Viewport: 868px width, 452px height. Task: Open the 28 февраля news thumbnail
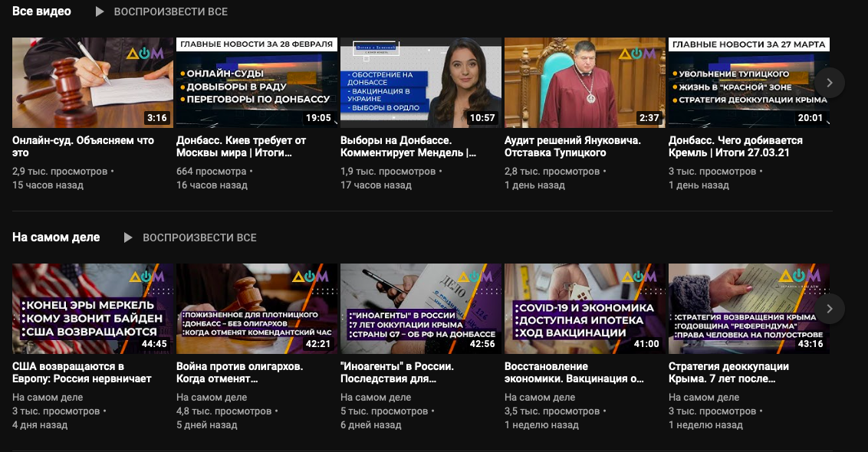[257, 82]
